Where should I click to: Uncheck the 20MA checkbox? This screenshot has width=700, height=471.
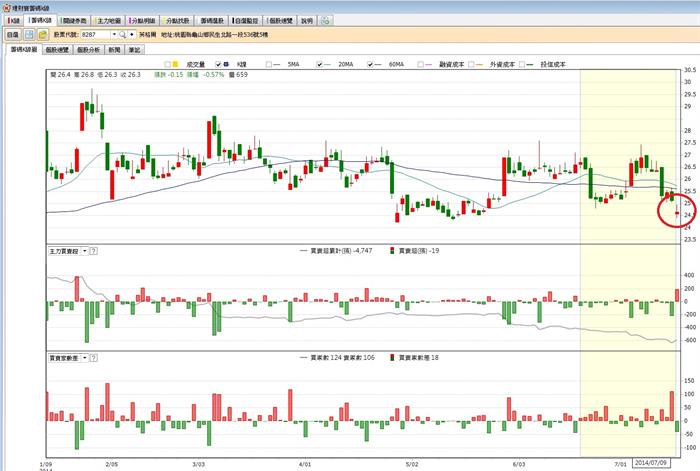pos(320,65)
